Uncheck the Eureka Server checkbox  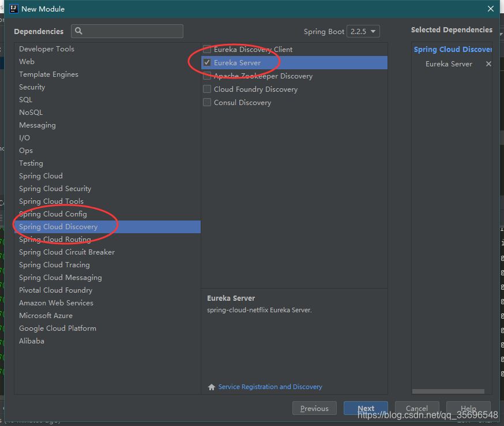coord(207,62)
